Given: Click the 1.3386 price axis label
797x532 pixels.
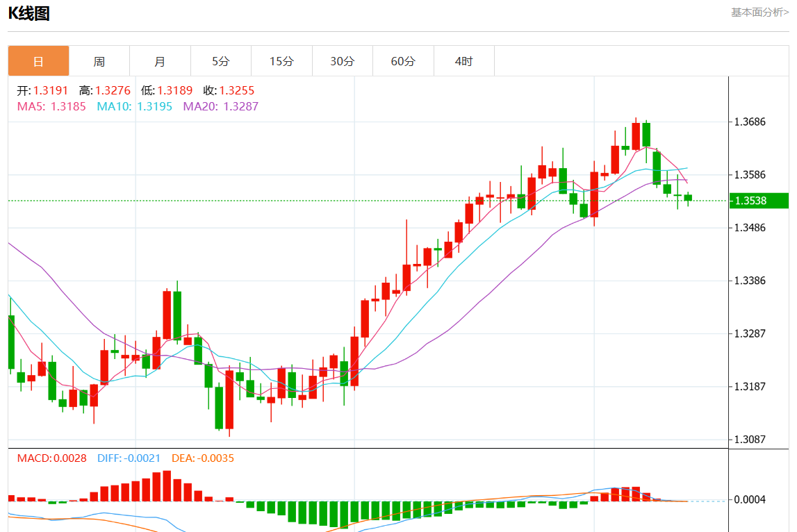Looking at the screenshot, I should pyautogui.click(x=750, y=281).
